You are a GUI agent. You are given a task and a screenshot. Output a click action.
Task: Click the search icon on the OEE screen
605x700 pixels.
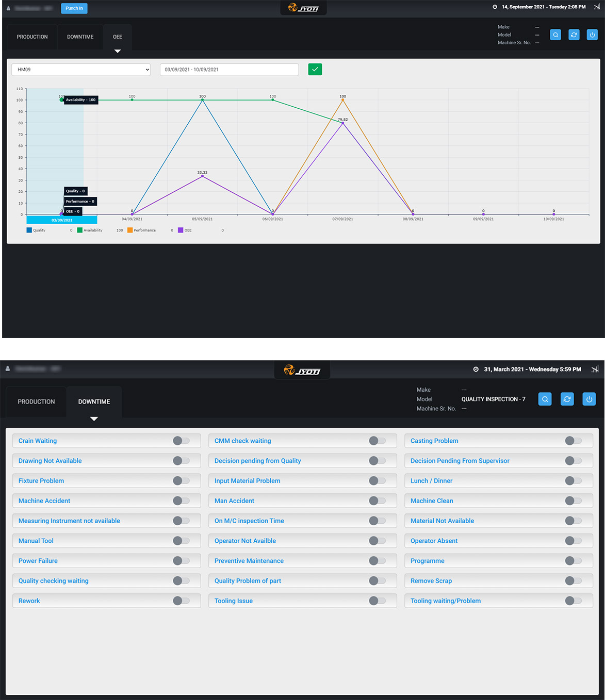point(555,35)
